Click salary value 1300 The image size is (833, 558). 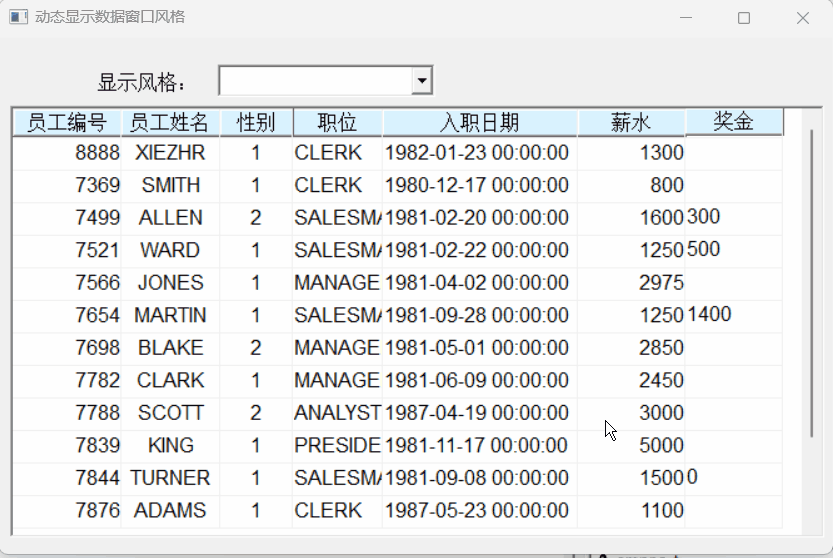tap(661, 153)
